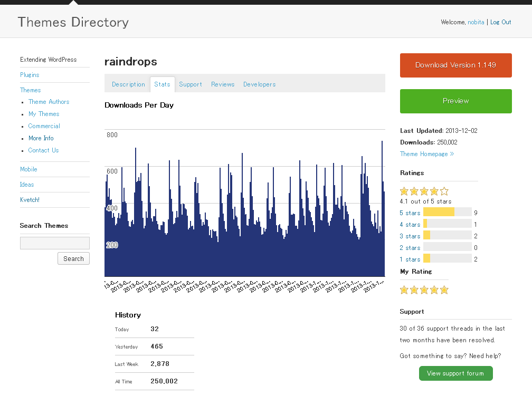
Task: Filter reviews by 5 stars
Action: 410,213
